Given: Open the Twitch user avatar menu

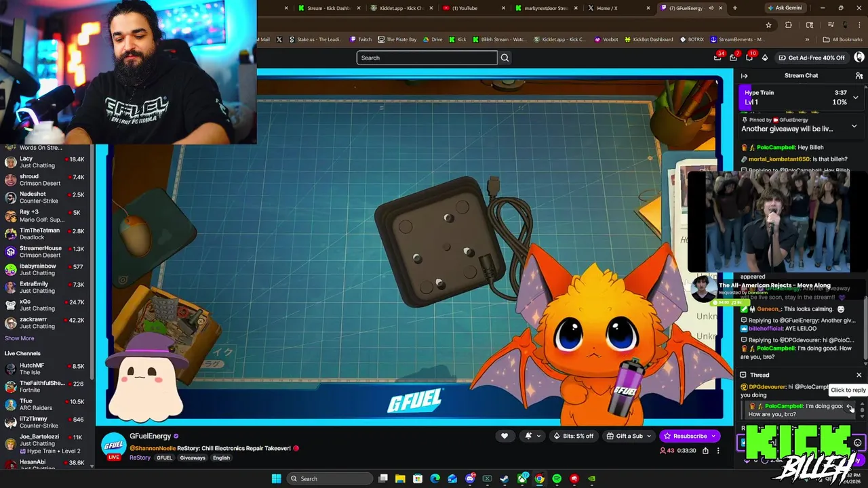Looking at the screenshot, I should [859, 58].
